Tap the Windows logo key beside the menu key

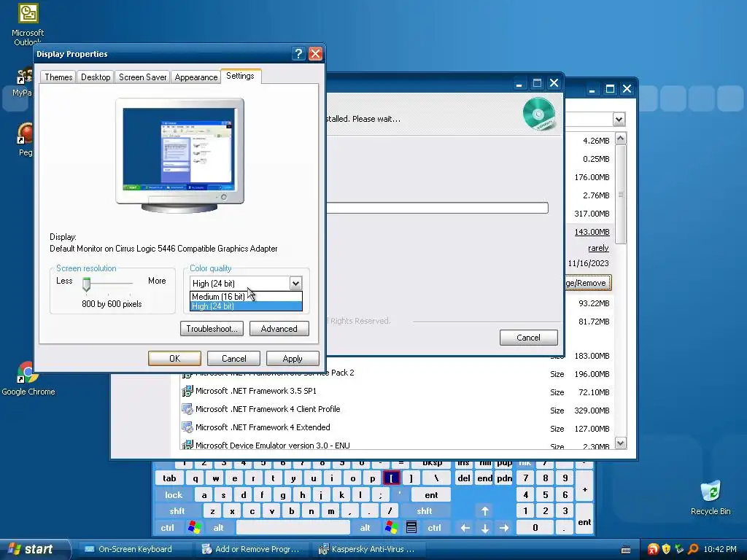[392, 528]
